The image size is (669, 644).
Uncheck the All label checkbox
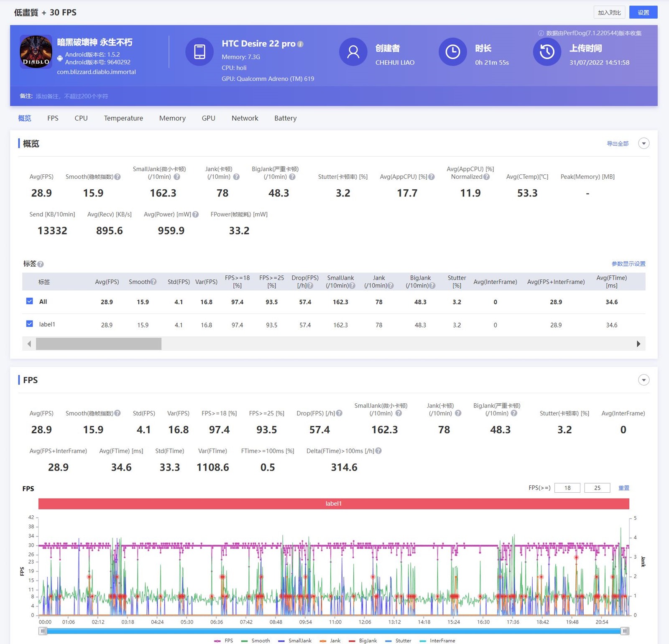30,301
